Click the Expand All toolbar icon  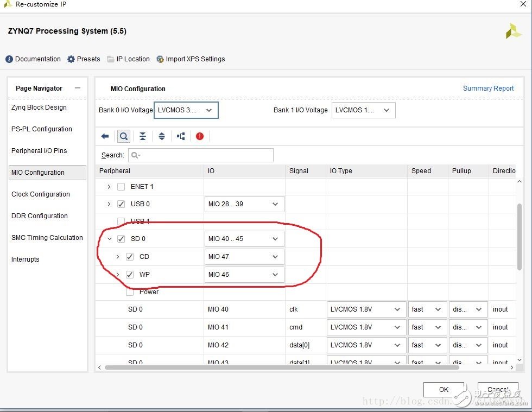(162, 136)
